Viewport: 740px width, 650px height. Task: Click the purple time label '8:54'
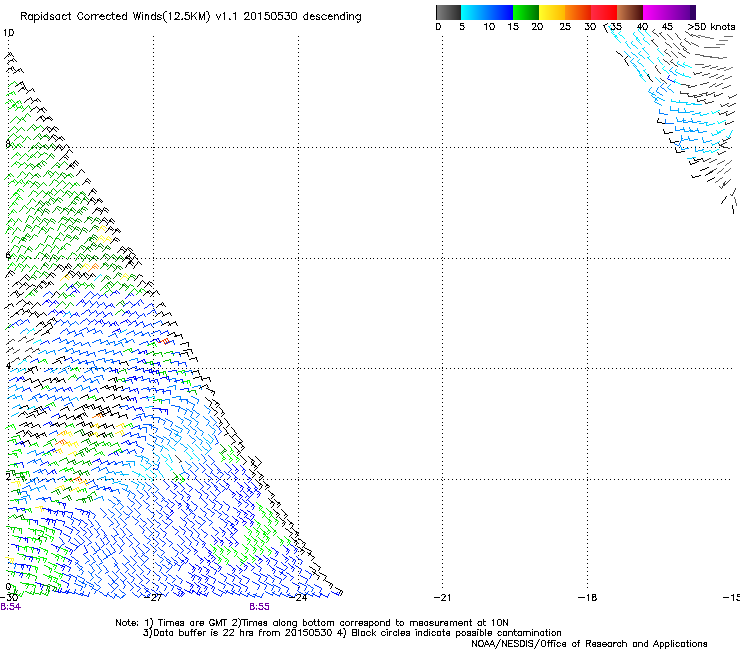click(x=10, y=607)
